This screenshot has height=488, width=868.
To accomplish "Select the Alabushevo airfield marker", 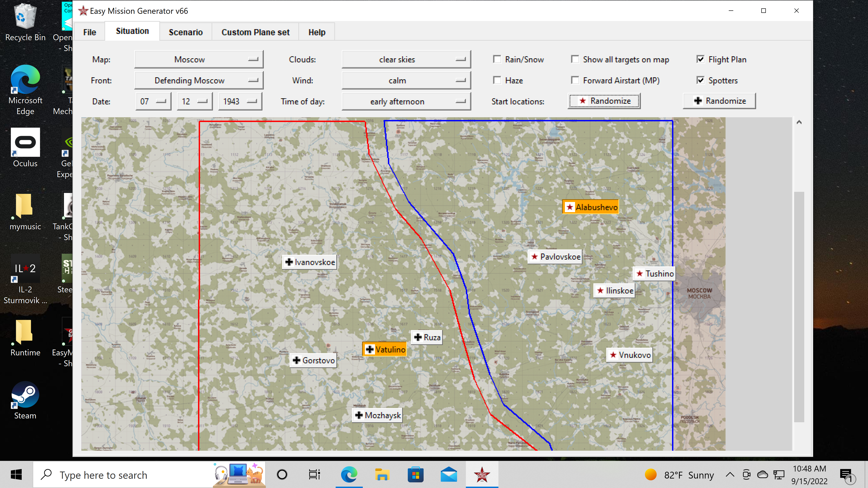I will tap(591, 207).
